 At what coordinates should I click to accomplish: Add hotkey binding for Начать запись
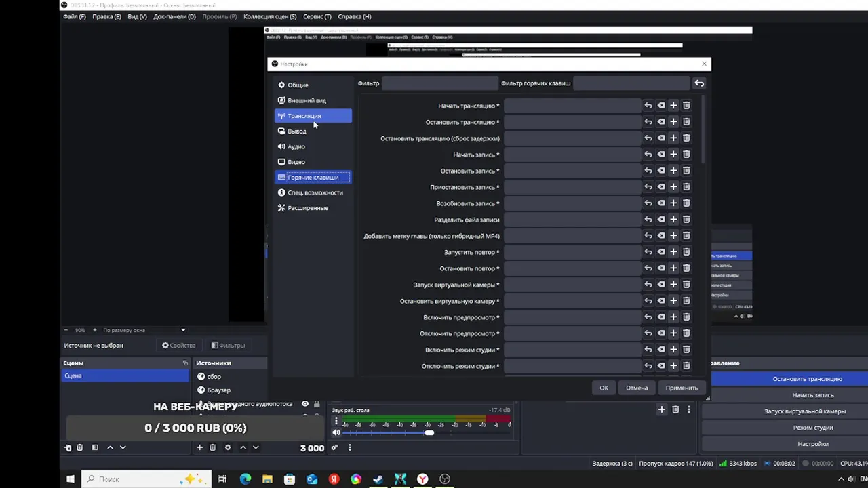pos(673,155)
